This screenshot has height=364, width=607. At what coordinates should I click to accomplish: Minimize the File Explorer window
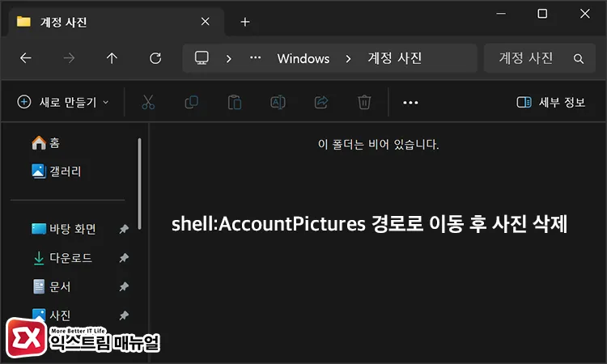(x=501, y=14)
